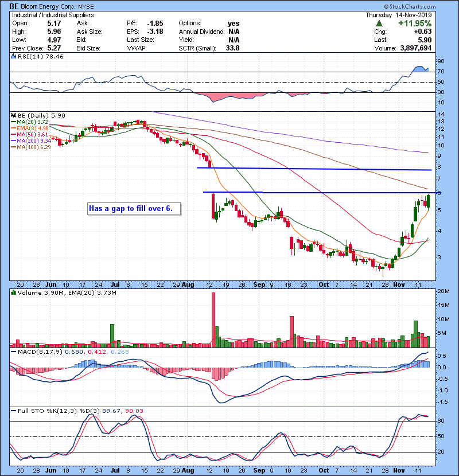Click the tallest red volume bar in August
Screen dimensions: 459x476
pos(213,320)
